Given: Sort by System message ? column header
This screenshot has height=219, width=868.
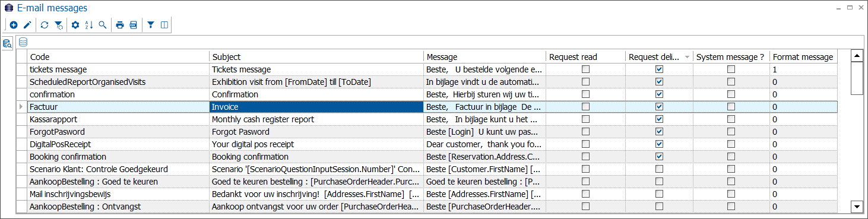Looking at the screenshot, I should (731, 57).
